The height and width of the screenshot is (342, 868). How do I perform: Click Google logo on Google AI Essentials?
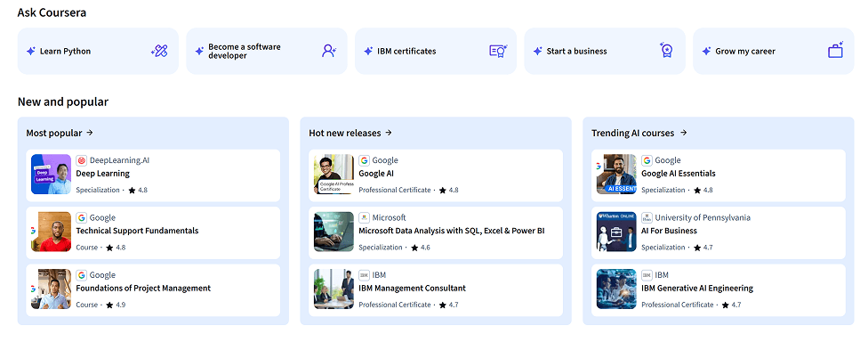point(647,160)
